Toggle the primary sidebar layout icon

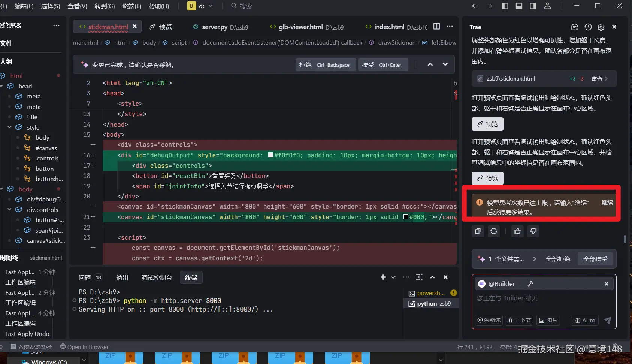coord(505,6)
